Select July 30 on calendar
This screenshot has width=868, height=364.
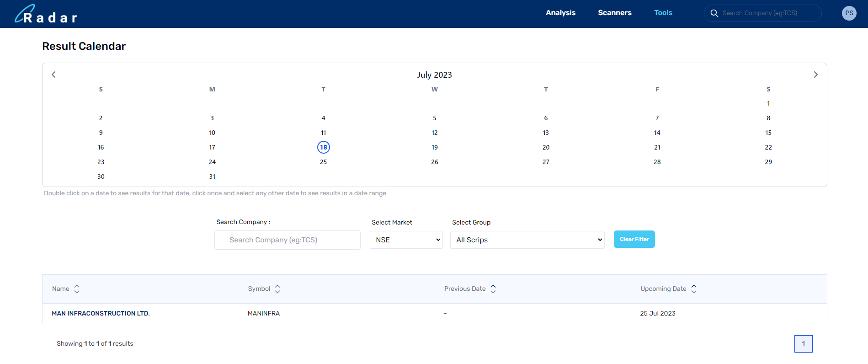[101, 177]
